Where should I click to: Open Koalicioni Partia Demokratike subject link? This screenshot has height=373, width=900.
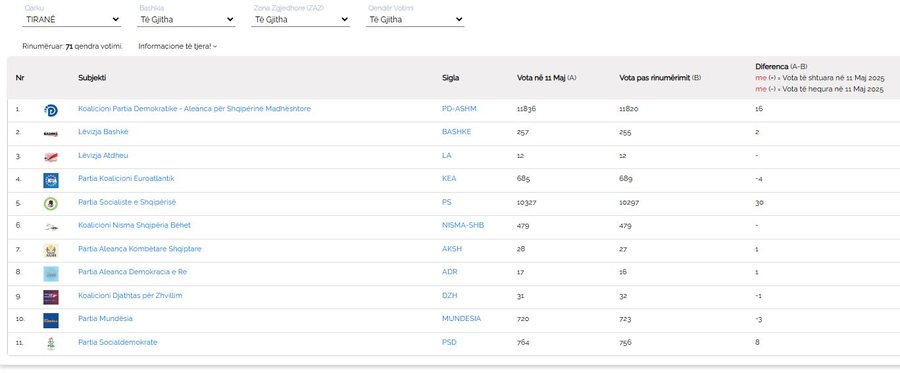click(x=194, y=108)
